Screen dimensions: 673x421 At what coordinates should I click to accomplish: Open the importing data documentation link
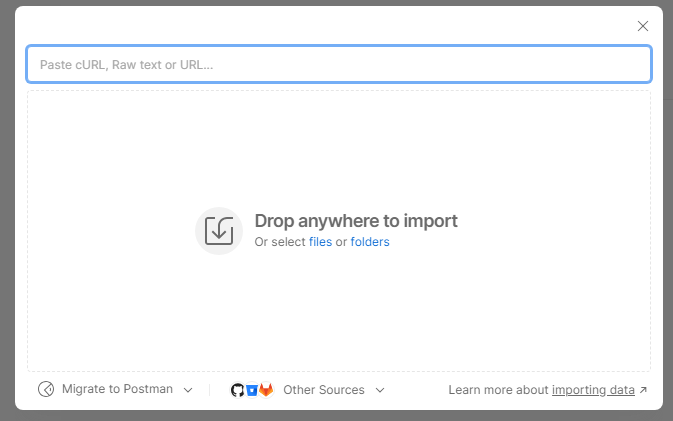point(593,390)
